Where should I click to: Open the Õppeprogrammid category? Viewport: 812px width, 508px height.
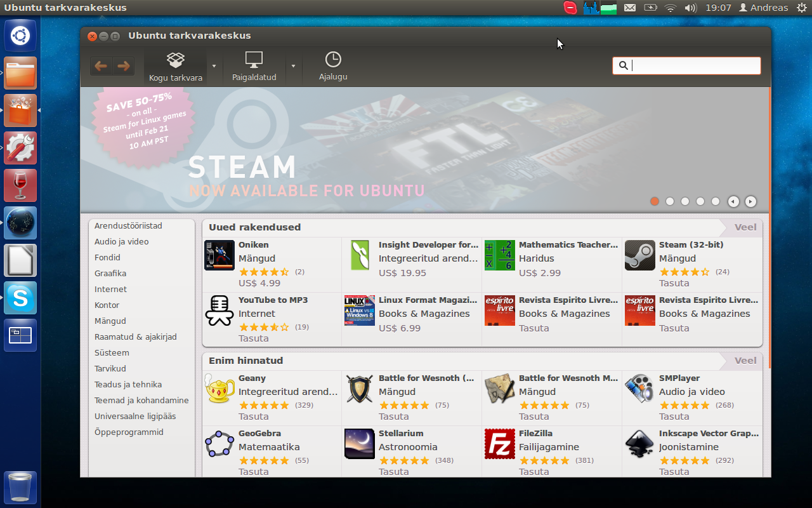tap(129, 432)
